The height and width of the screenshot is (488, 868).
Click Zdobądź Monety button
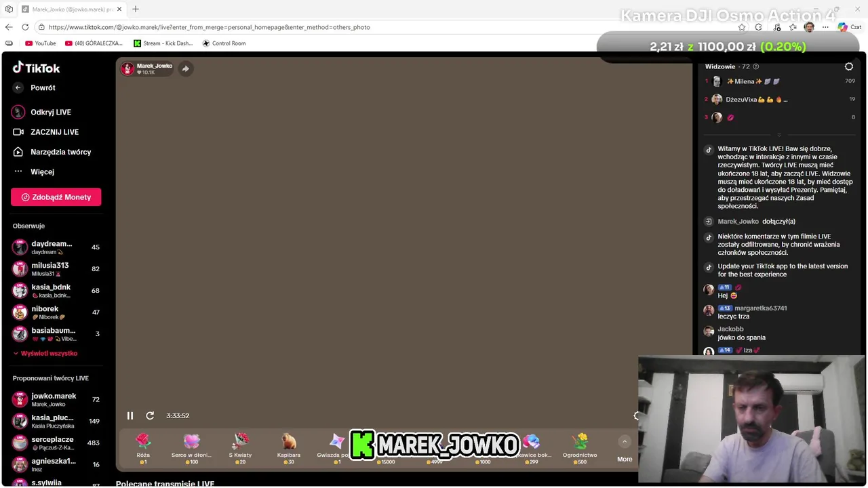pyautogui.click(x=56, y=197)
